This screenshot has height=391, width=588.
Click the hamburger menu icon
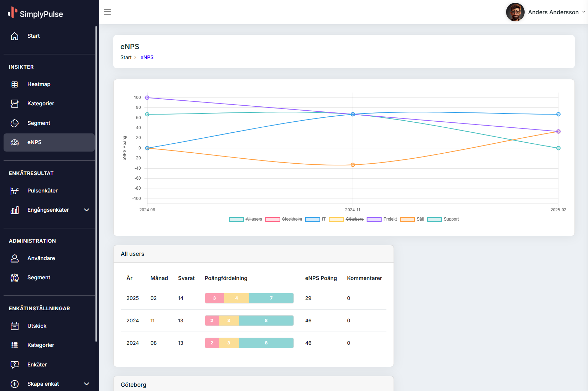107,12
